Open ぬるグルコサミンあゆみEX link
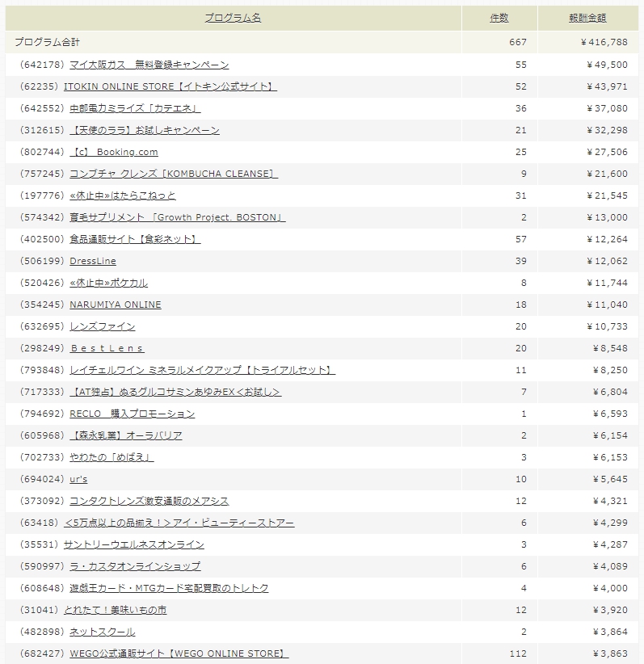Viewport: 644px width, 664px height. pyautogui.click(x=175, y=392)
